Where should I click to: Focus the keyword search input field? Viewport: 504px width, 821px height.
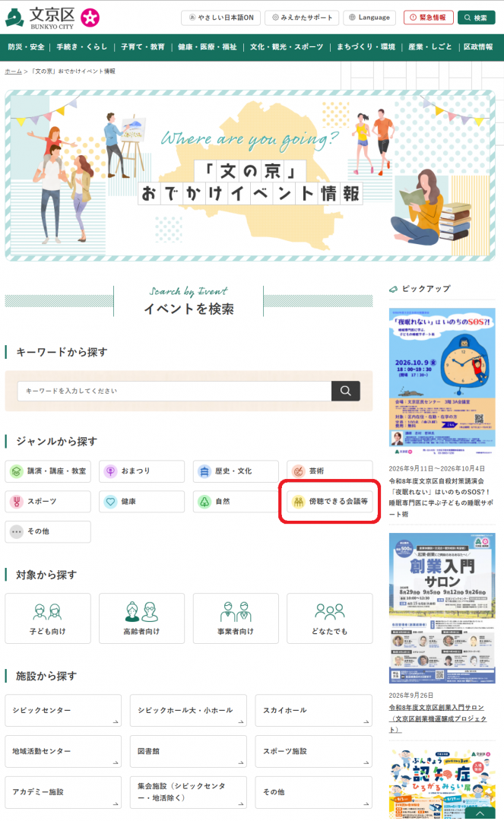coord(174,391)
